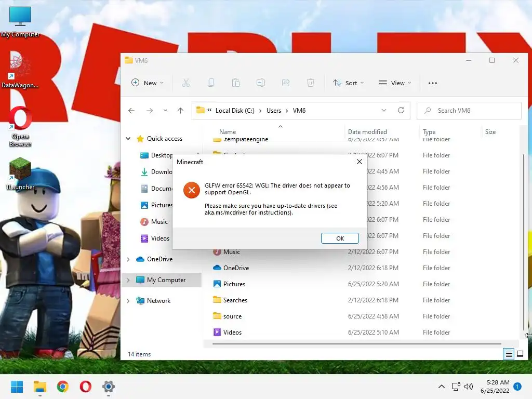Click the Cut scissors icon
The image size is (532, 399).
186,83
